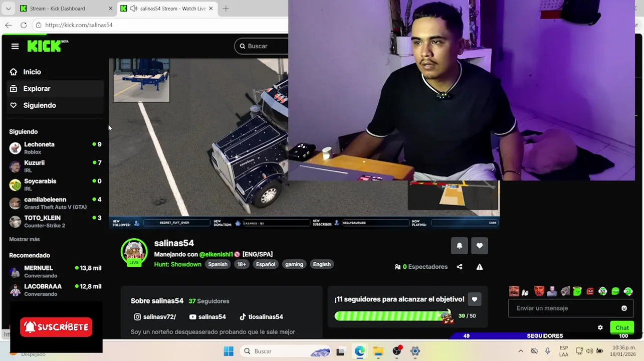Image resolution: width=644 pixels, height=361 pixels.
Task: Open recommended LACOBRAAA channel
Action: click(55, 290)
